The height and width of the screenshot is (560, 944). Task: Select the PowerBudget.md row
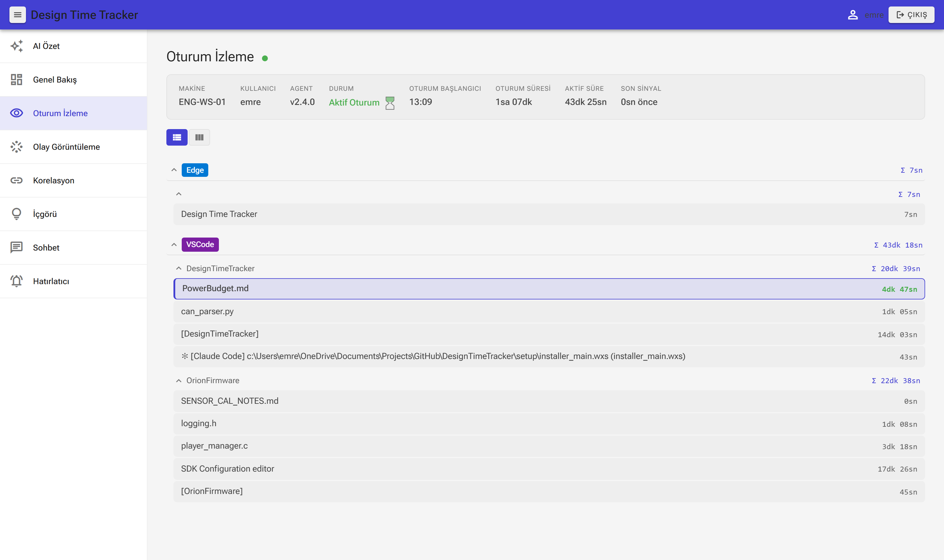click(549, 289)
